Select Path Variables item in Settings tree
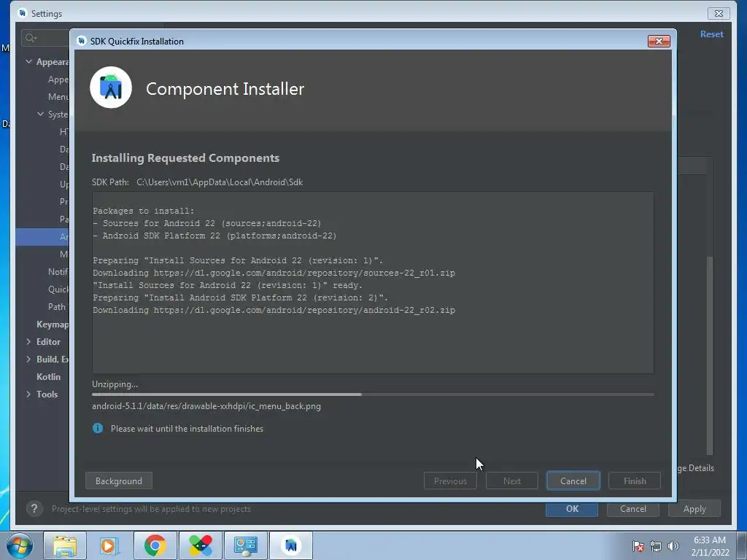Image resolution: width=747 pixels, height=560 pixels. 58,307
